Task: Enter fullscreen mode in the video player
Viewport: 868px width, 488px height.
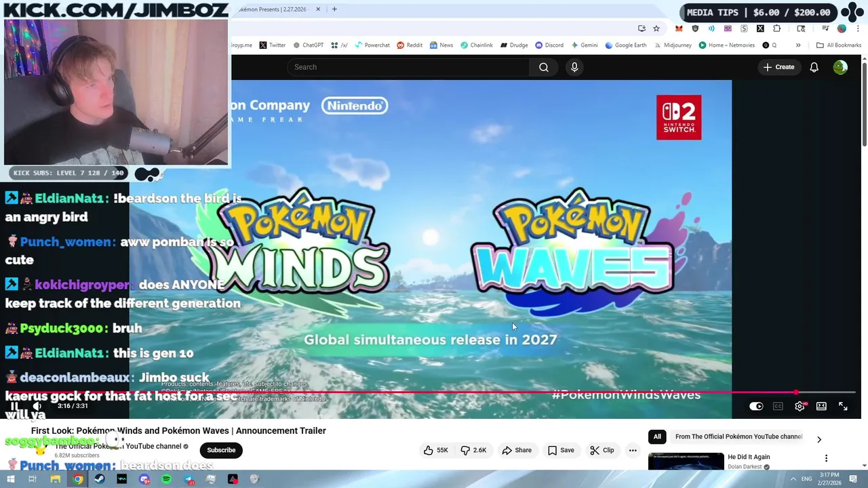Action: [843, 406]
